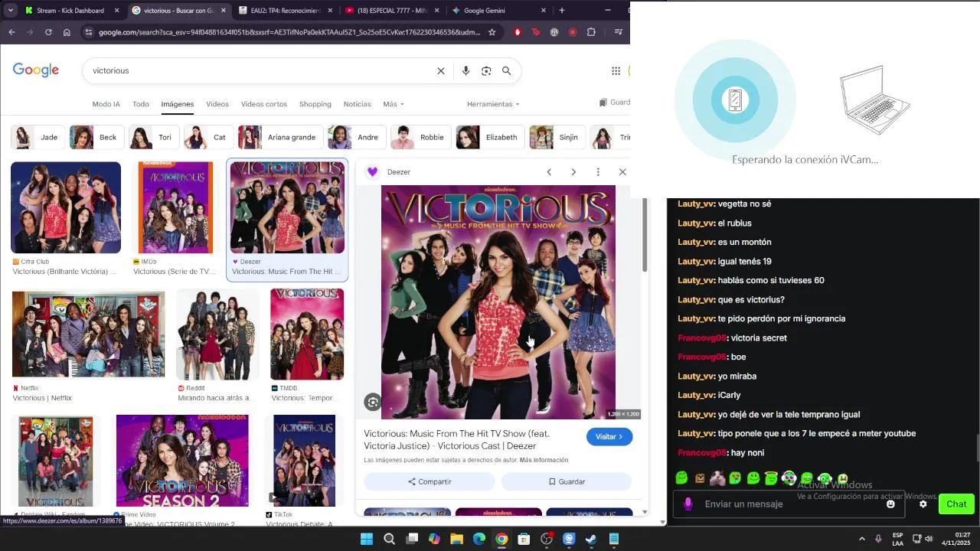This screenshot has height=551, width=980.
Task: Open a new Chrome tab
Action: coord(562,11)
